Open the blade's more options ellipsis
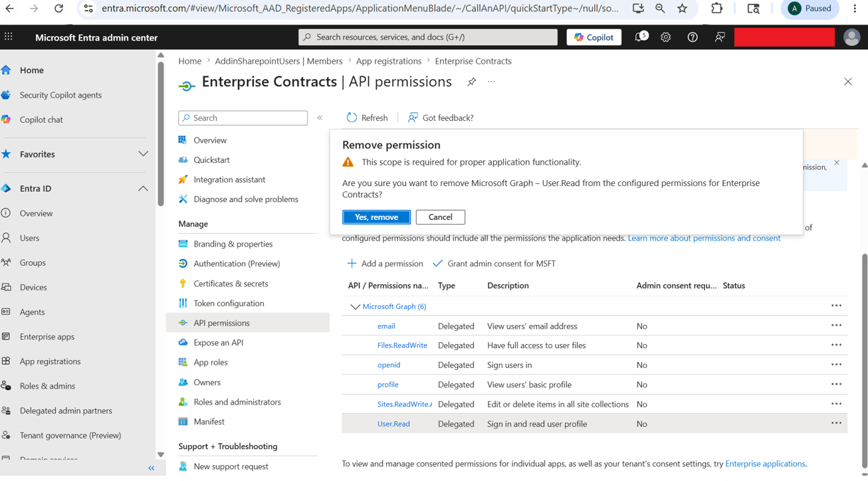The image size is (868, 481). pos(491,82)
